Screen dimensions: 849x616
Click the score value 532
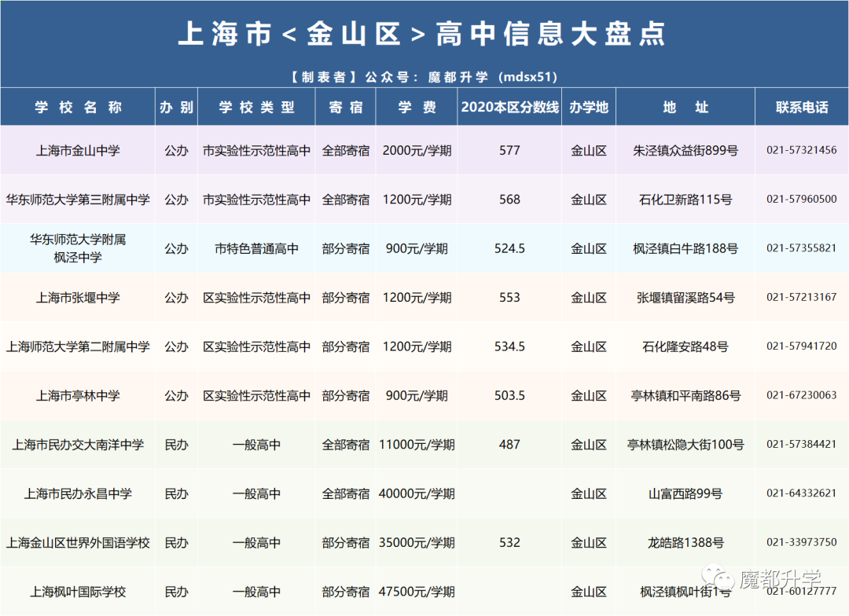[509, 543]
